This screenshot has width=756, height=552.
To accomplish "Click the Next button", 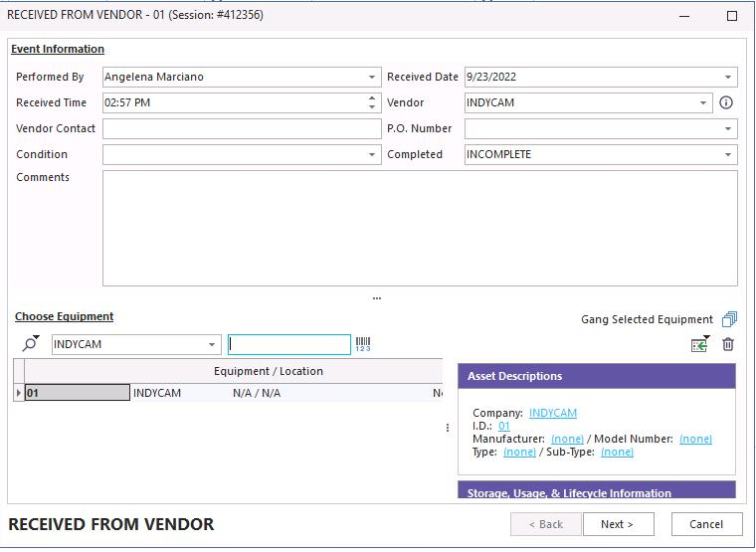I will tap(617, 524).
